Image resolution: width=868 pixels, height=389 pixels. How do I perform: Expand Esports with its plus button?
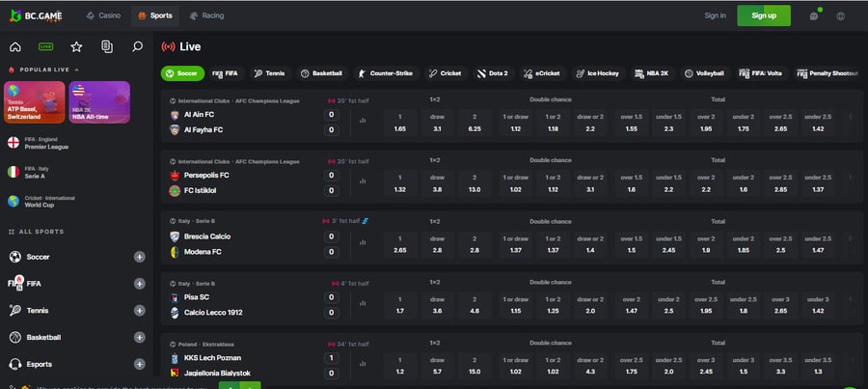[x=140, y=365]
